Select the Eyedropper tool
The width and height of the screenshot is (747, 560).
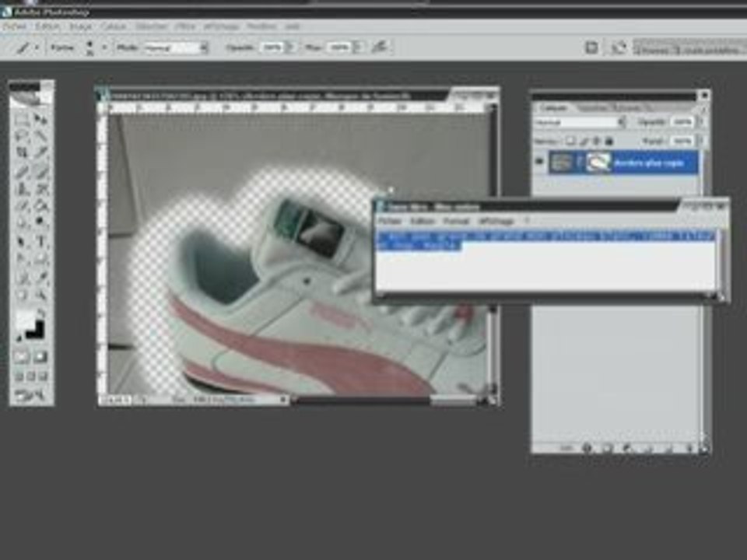pyautogui.click(x=41, y=278)
